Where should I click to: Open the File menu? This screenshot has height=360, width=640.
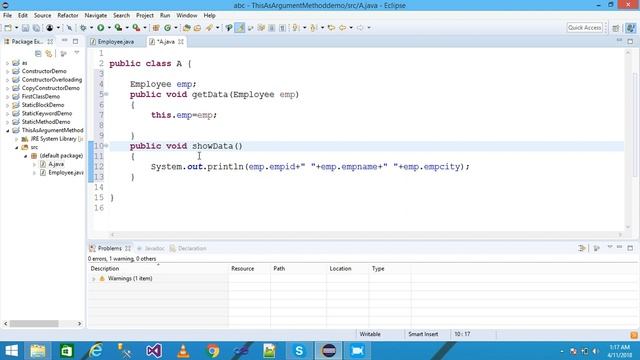click(7, 16)
